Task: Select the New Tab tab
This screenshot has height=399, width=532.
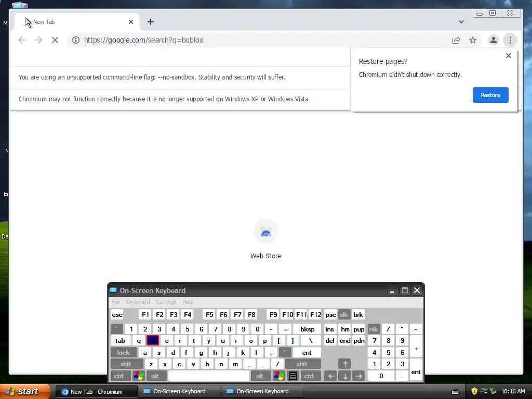Action: 76,22
